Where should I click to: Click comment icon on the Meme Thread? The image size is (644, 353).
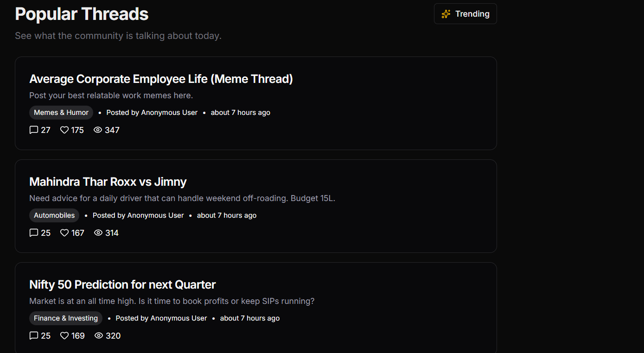point(33,130)
